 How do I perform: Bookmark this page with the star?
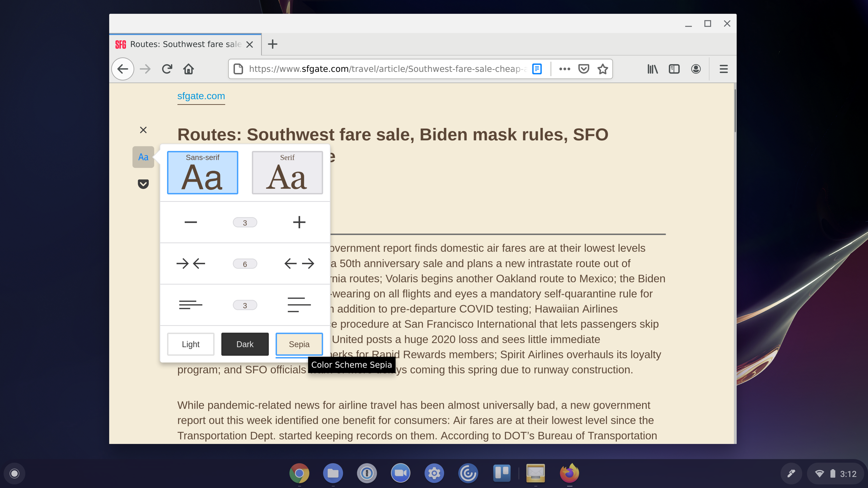pos(602,69)
